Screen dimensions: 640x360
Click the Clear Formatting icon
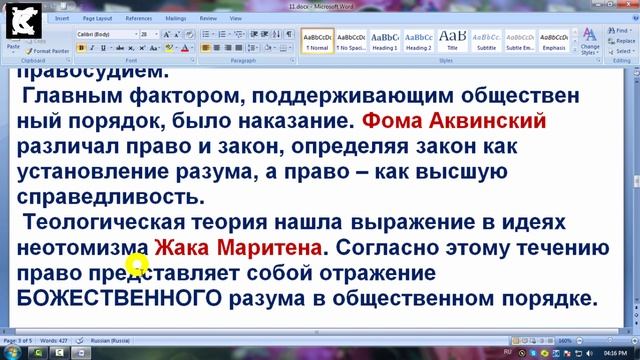(189, 35)
